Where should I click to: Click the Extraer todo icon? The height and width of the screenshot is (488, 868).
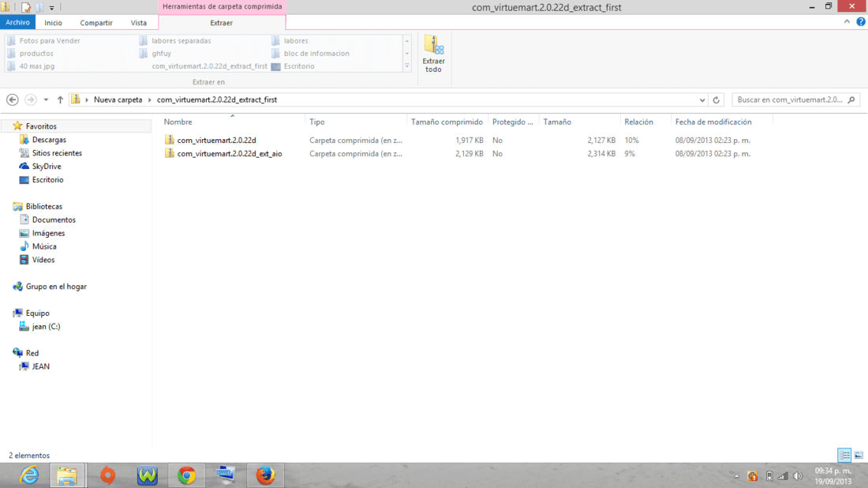pyautogui.click(x=433, y=46)
